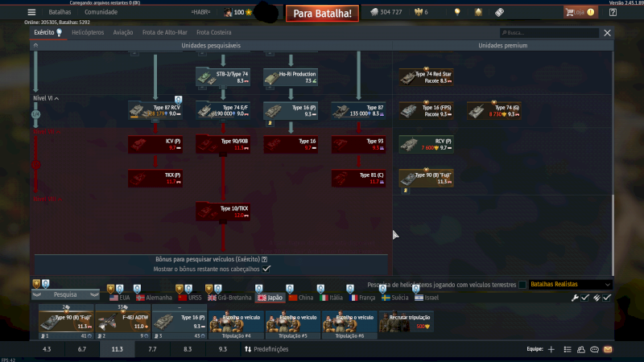Select Type 87 RCV vehicle card
The width and height of the screenshot is (644, 362).
tap(155, 111)
